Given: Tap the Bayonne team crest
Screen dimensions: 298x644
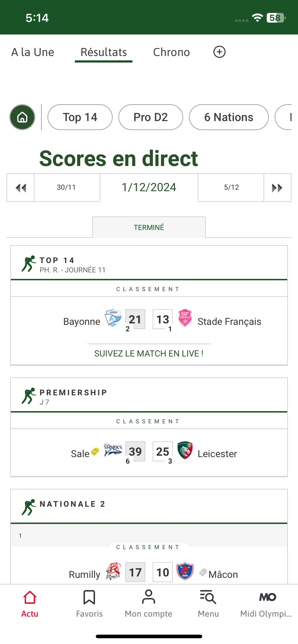Looking at the screenshot, I should (113, 318).
